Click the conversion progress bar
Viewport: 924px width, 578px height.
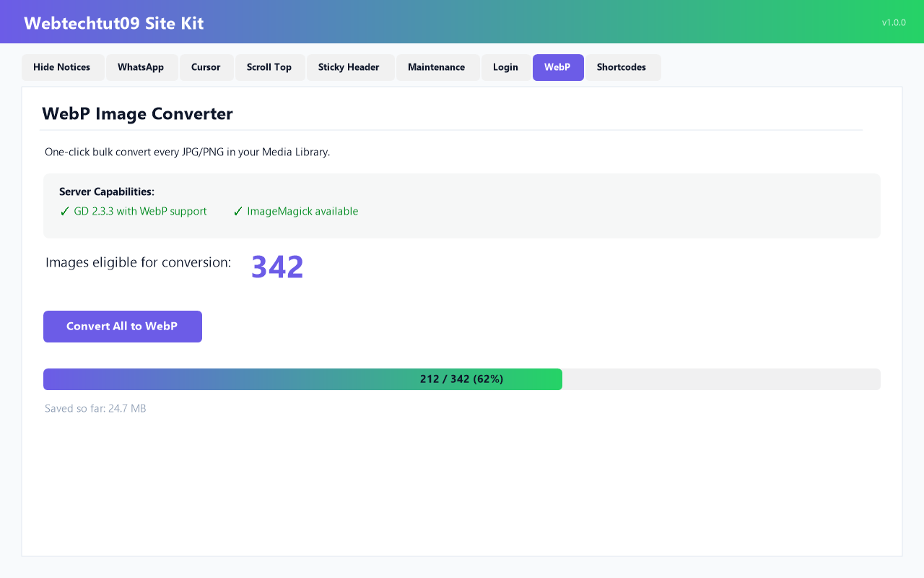click(x=462, y=379)
